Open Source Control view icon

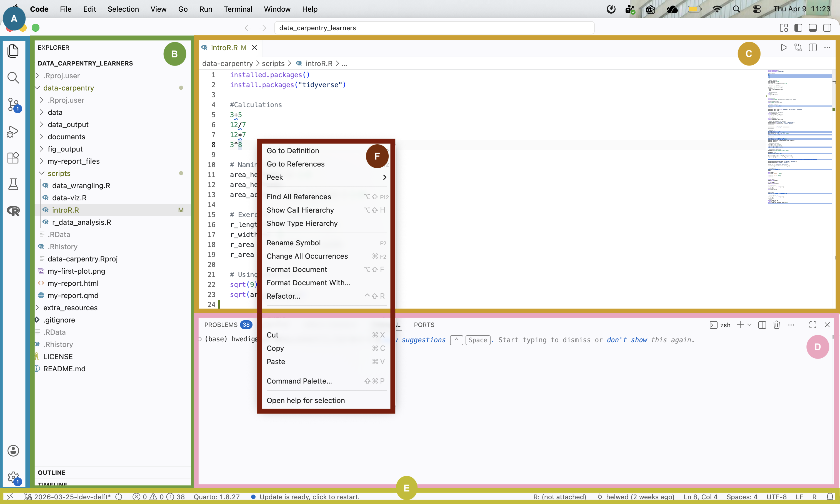click(13, 104)
